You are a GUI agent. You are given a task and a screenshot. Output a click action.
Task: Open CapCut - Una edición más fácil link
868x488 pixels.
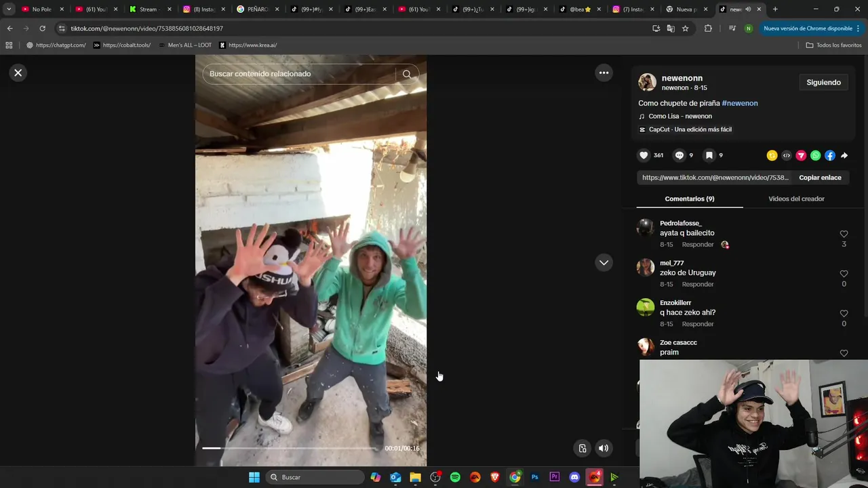coord(690,129)
